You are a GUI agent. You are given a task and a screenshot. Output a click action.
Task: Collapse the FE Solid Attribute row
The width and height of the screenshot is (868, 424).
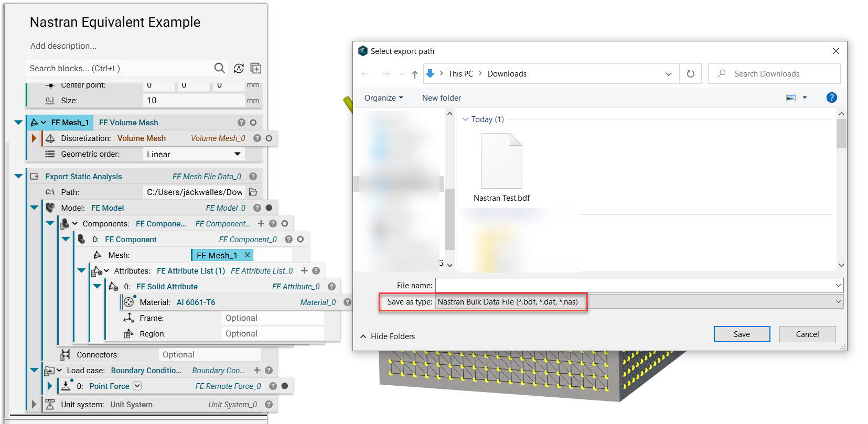point(97,286)
